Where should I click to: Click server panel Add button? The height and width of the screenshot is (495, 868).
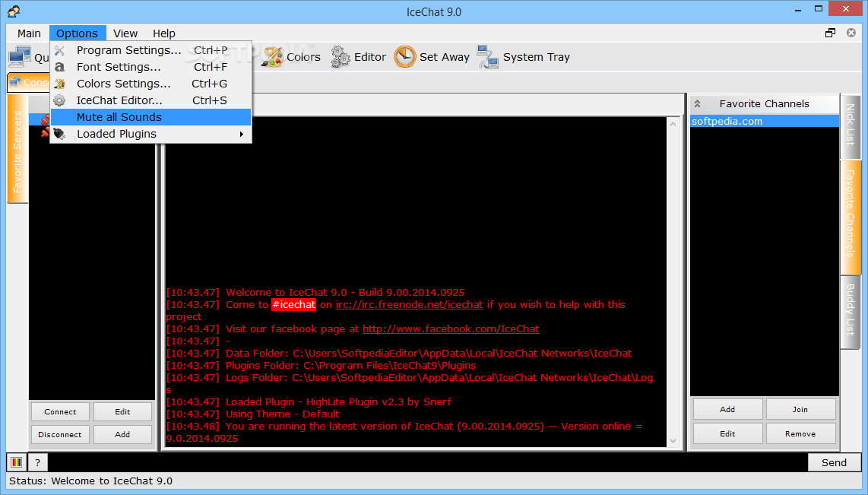coord(122,435)
